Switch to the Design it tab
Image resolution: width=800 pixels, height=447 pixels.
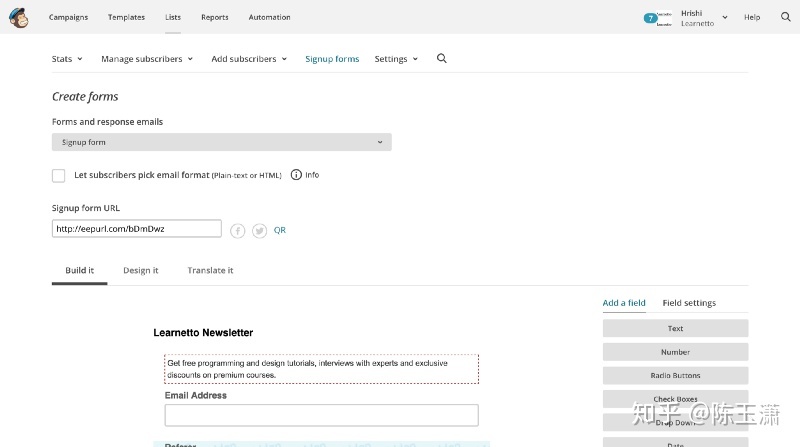(141, 270)
